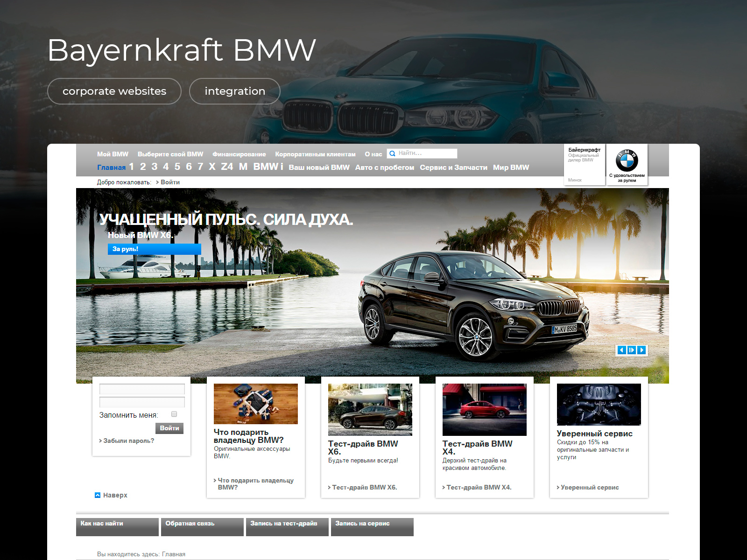Select 'Сервис и Запчасти' in the navigation
This screenshot has height=560, width=747.
click(x=453, y=167)
